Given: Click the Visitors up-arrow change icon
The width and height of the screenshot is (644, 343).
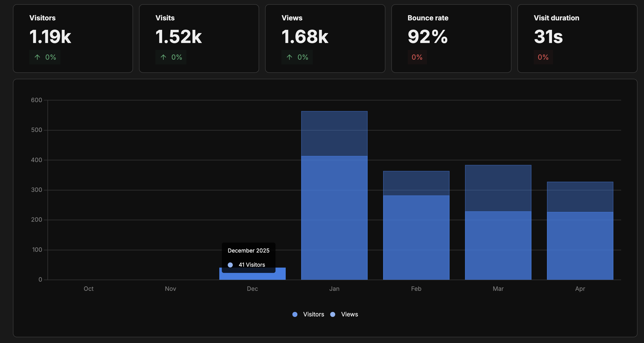Looking at the screenshot, I should (37, 57).
